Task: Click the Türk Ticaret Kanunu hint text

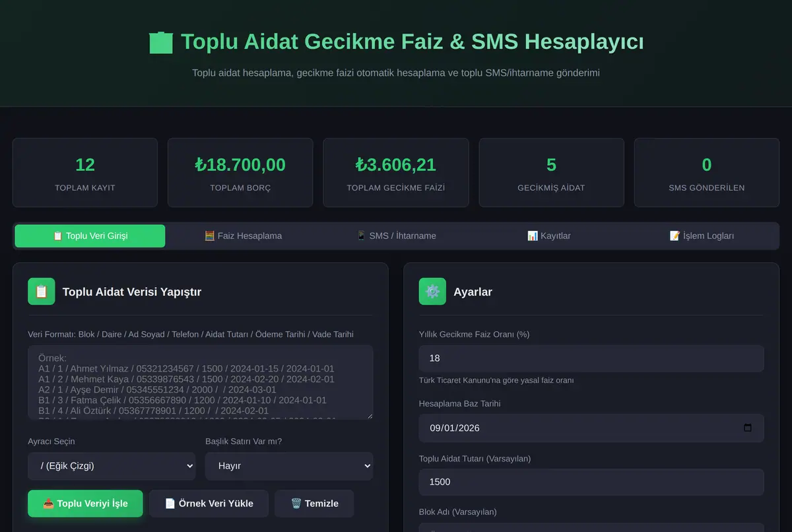Action: click(x=496, y=380)
